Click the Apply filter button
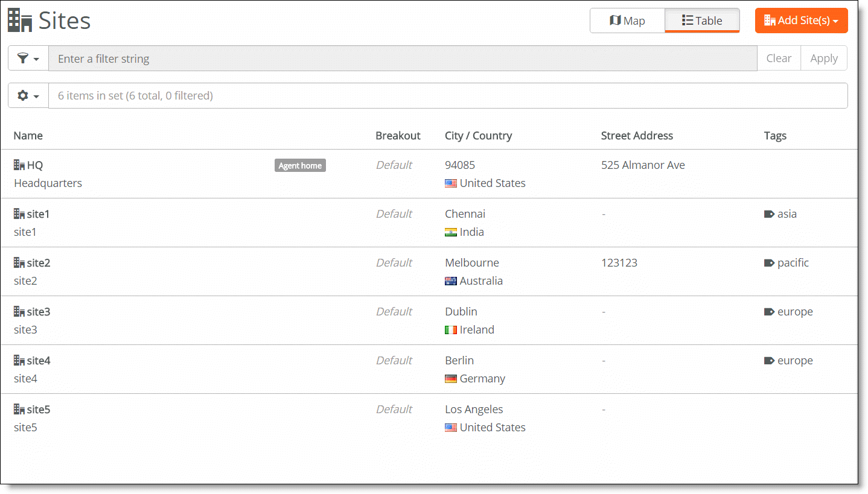This screenshot has width=868, height=494. [824, 59]
